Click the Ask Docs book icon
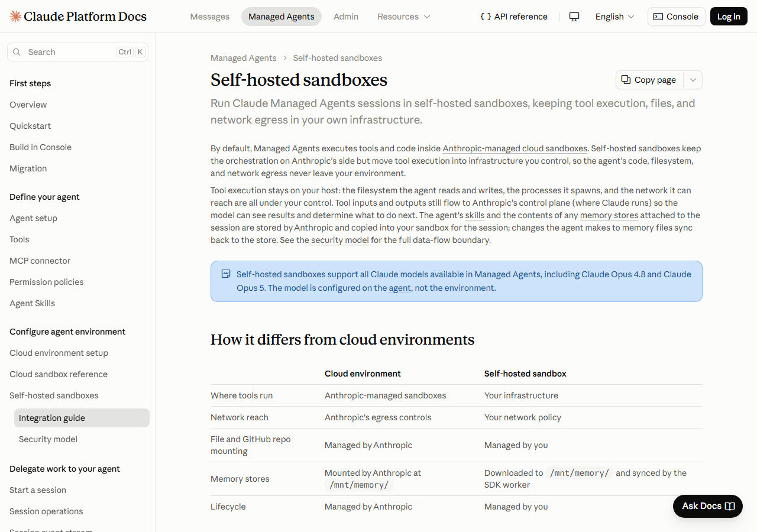 (x=730, y=506)
